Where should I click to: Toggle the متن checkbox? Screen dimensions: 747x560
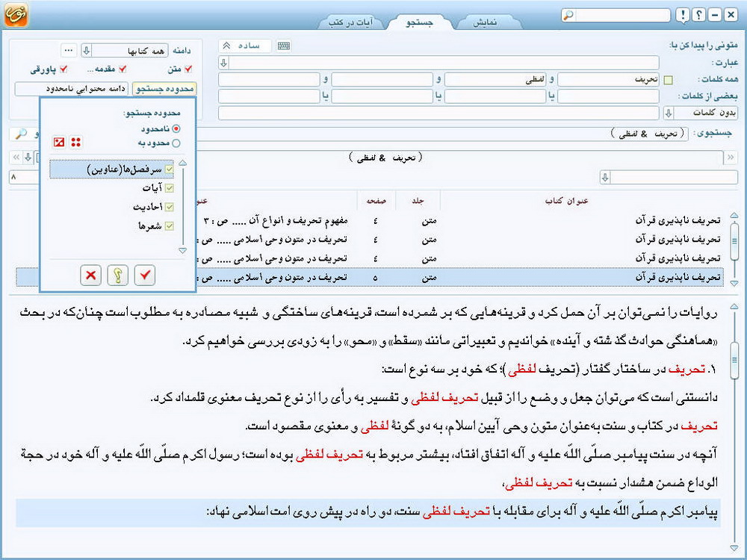tap(189, 69)
